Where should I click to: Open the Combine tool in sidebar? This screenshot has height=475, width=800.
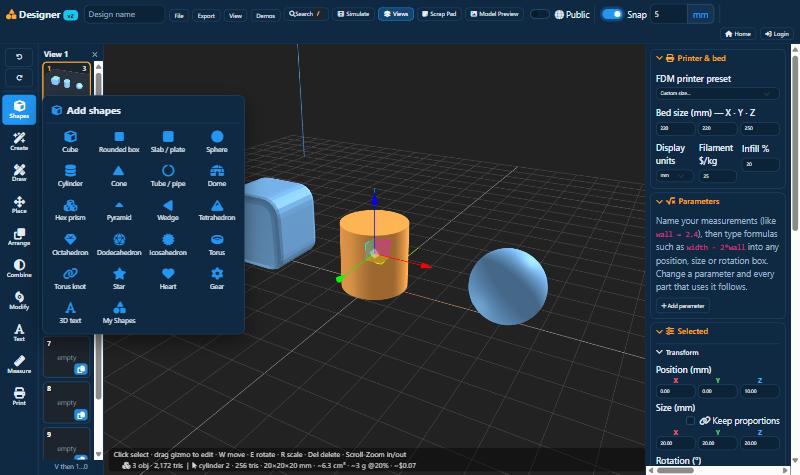click(19, 268)
